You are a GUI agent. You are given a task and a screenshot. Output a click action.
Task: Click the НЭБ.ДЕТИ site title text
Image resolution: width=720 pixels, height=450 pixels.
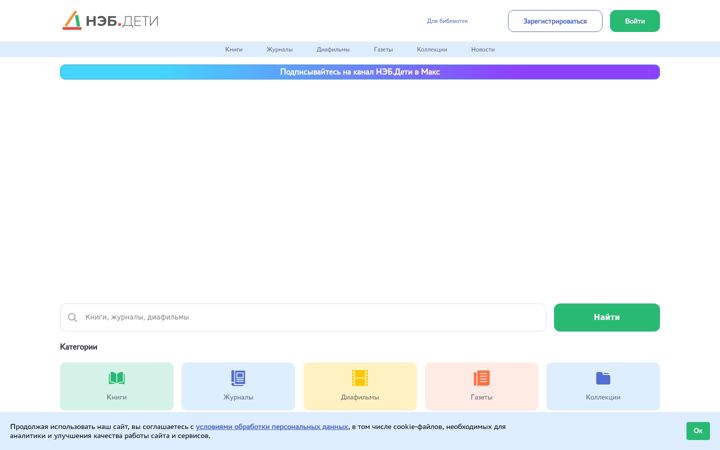click(122, 21)
